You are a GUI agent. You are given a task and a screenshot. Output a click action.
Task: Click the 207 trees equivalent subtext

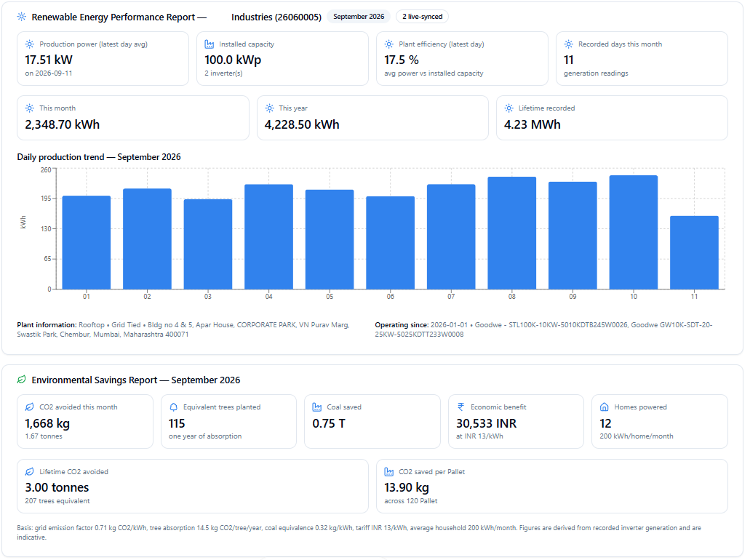(x=57, y=500)
